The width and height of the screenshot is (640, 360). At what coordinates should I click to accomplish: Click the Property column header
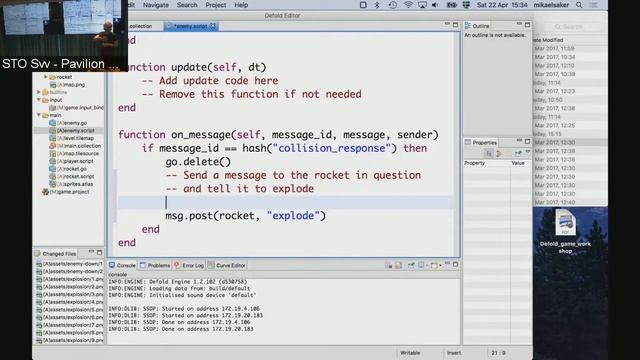pos(474,163)
